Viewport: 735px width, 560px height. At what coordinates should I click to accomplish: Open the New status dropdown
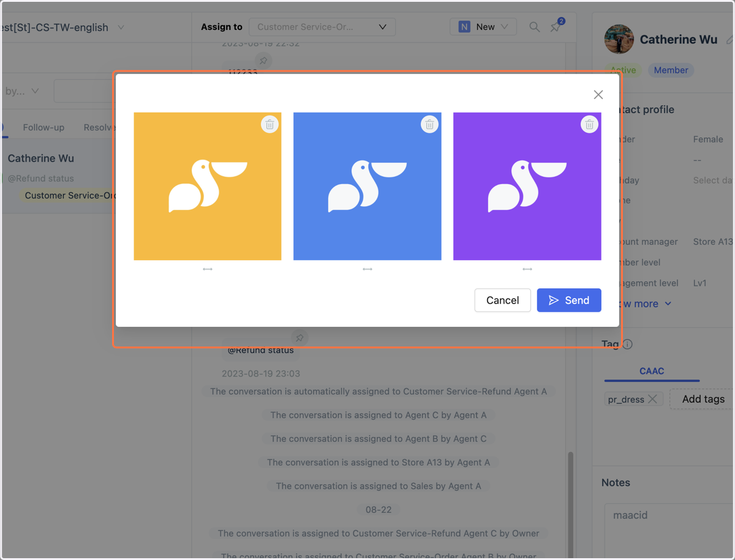point(483,27)
